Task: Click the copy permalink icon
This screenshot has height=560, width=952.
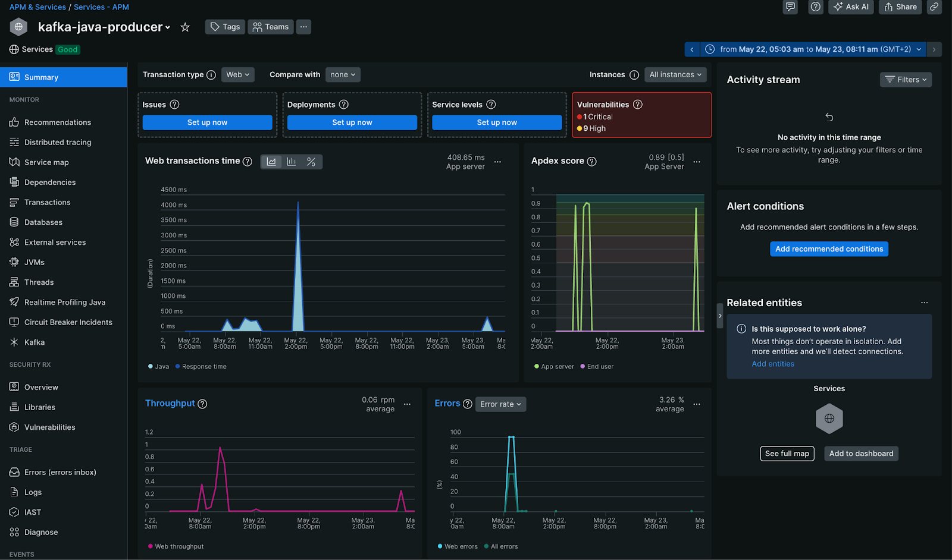Action: tap(934, 7)
